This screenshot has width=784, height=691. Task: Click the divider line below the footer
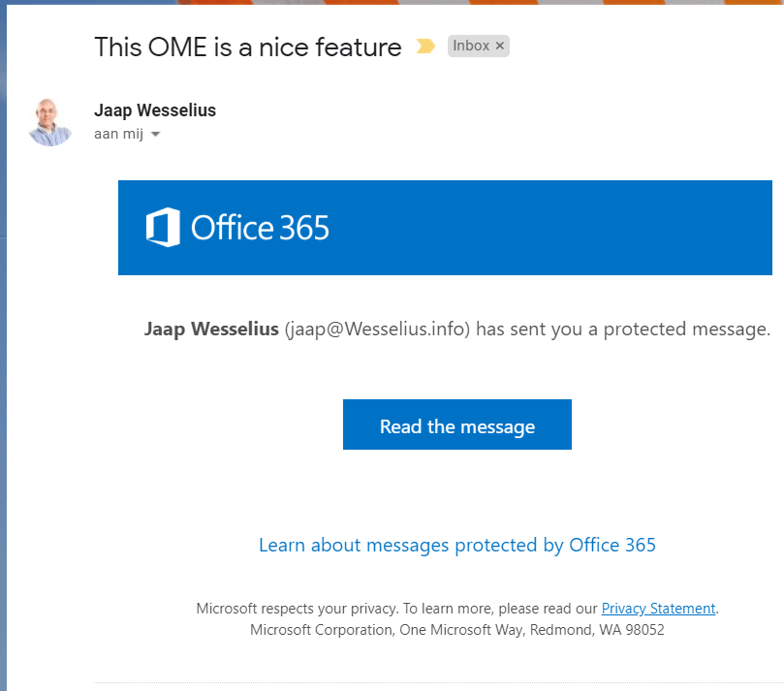[436, 682]
